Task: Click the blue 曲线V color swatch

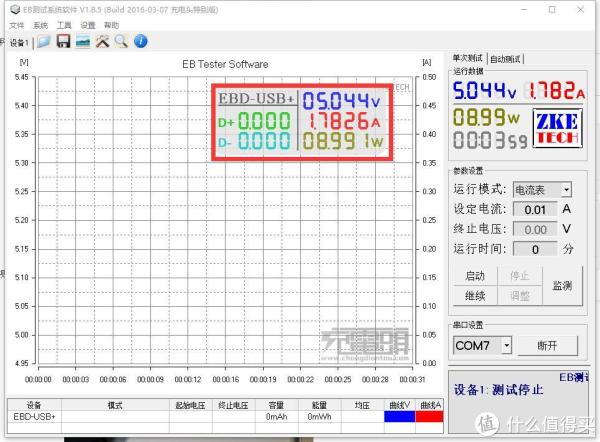Action: 399,416
